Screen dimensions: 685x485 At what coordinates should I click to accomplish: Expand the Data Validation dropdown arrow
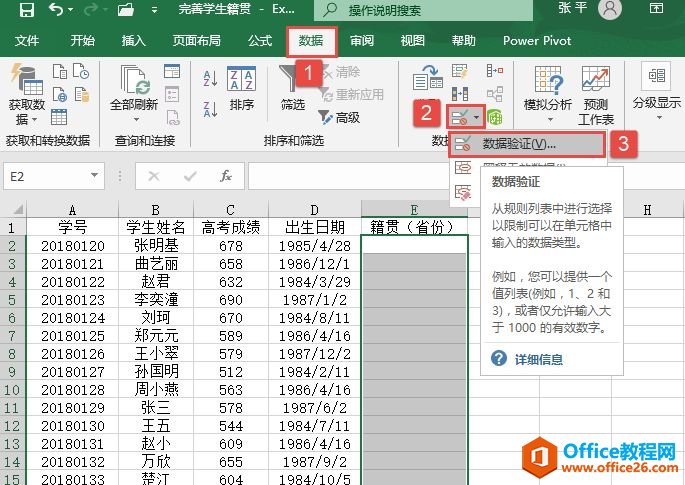coord(478,118)
